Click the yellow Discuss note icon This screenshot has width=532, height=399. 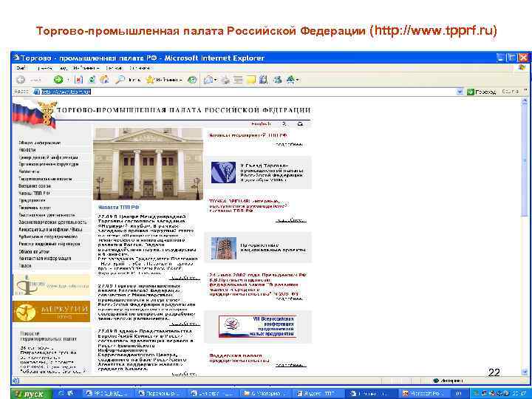point(251,80)
